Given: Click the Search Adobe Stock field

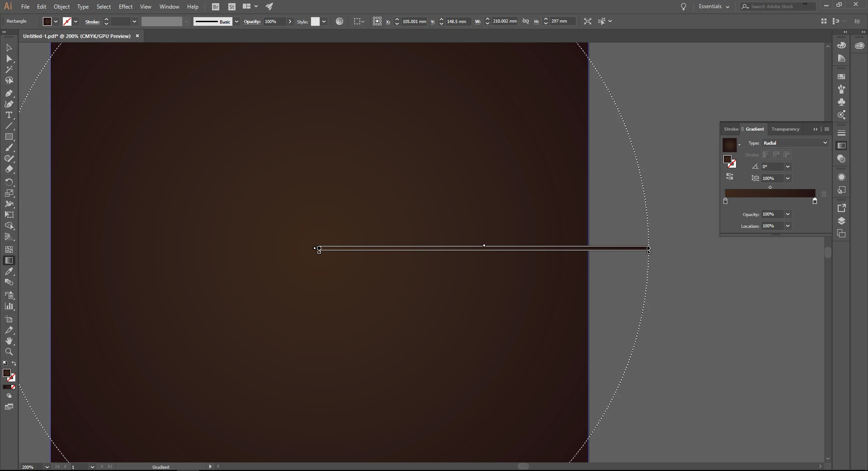Looking at the screenshot, I should tap(778, 6).
